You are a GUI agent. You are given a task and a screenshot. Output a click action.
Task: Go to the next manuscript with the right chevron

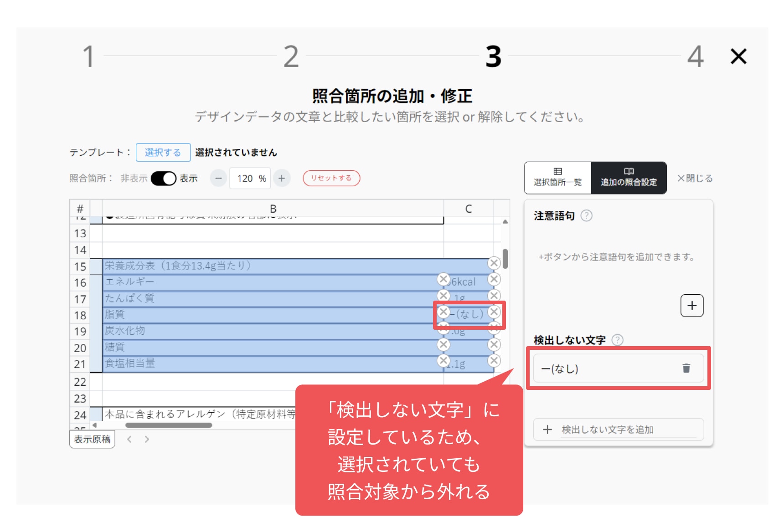(147, 439)
